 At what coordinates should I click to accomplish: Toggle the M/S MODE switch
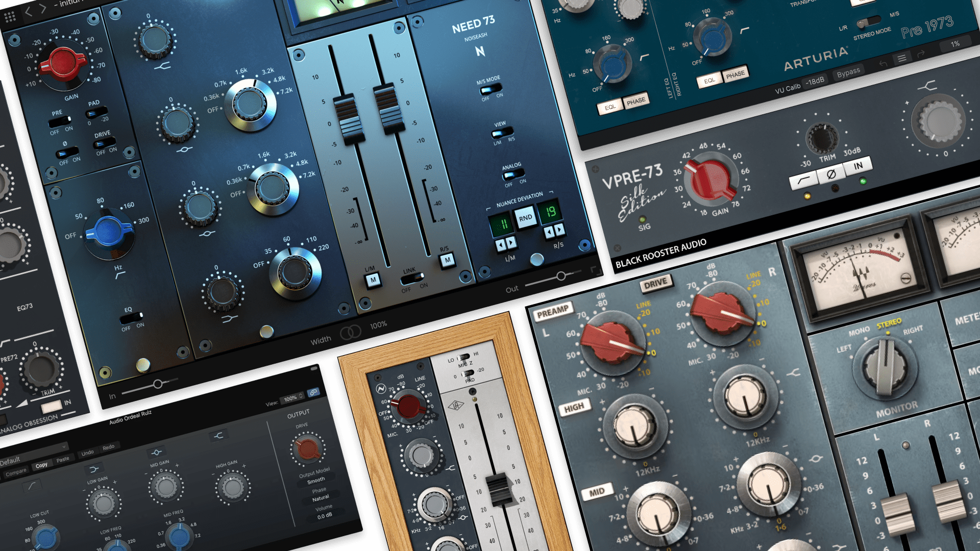(x=491, y=89)
